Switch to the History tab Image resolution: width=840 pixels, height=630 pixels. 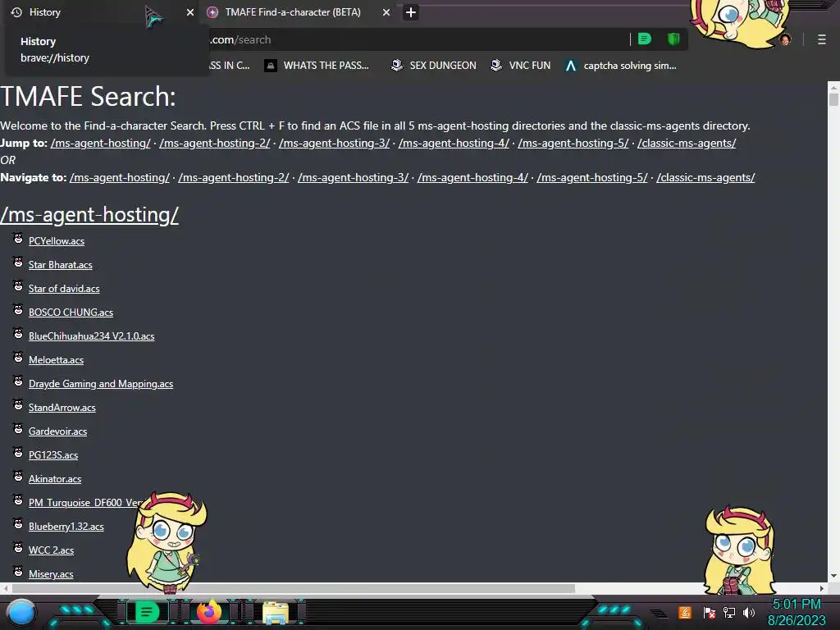coord(102,11)
